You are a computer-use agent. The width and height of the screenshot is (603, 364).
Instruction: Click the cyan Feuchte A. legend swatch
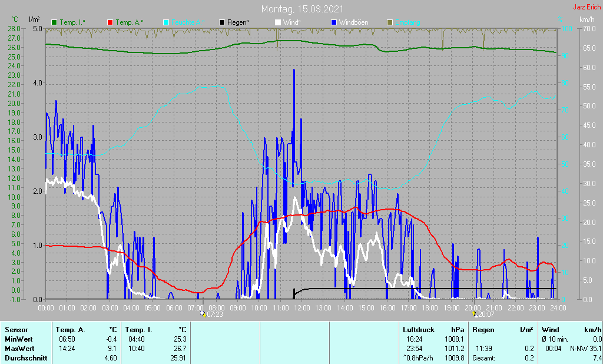point(166,23)
